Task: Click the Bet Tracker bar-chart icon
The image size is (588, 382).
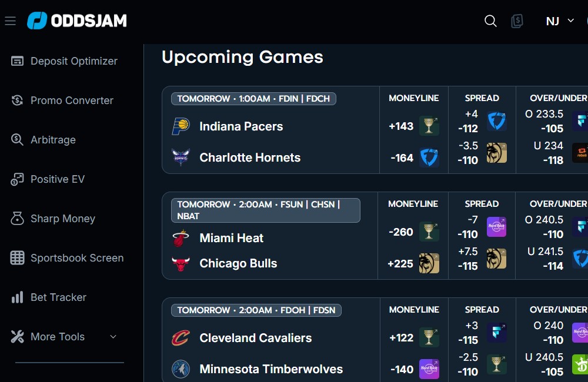Action: pos(17,297)
